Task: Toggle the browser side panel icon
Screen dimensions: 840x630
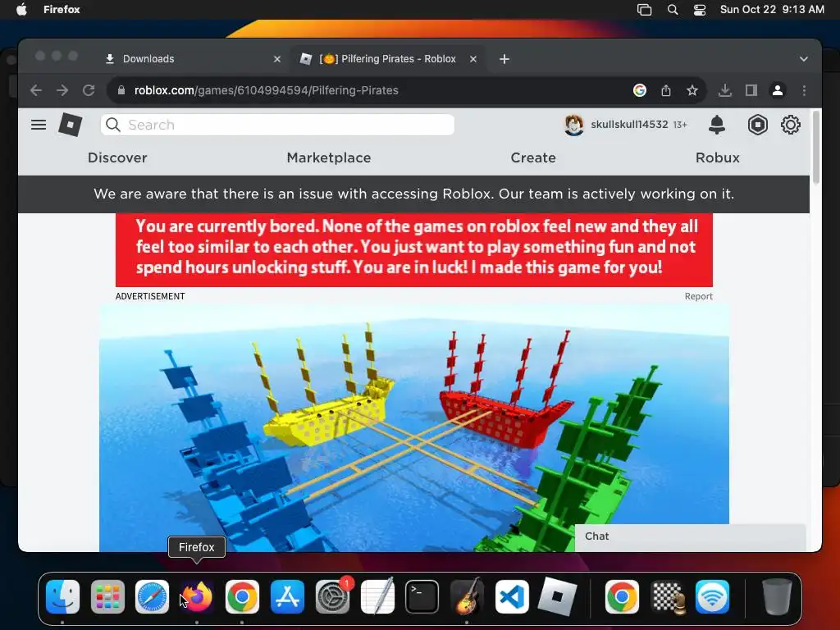Action: (x=751, y=90)
